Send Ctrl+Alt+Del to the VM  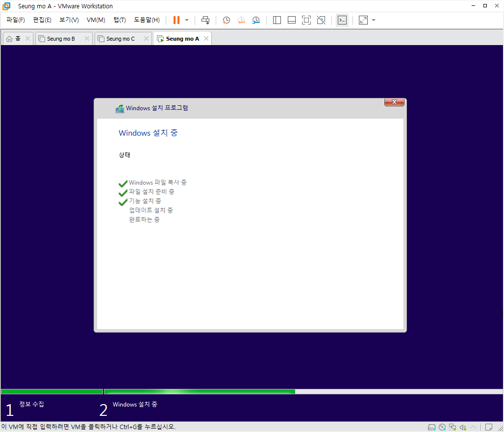tap(205, 20)
